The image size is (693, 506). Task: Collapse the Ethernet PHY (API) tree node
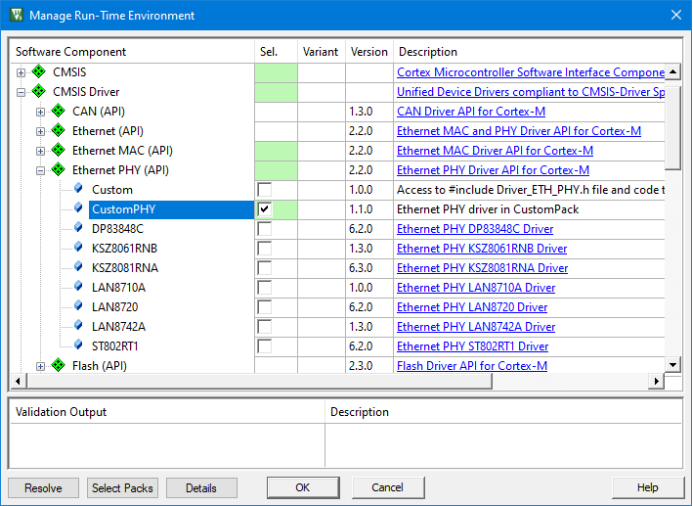tap(41, 170)
